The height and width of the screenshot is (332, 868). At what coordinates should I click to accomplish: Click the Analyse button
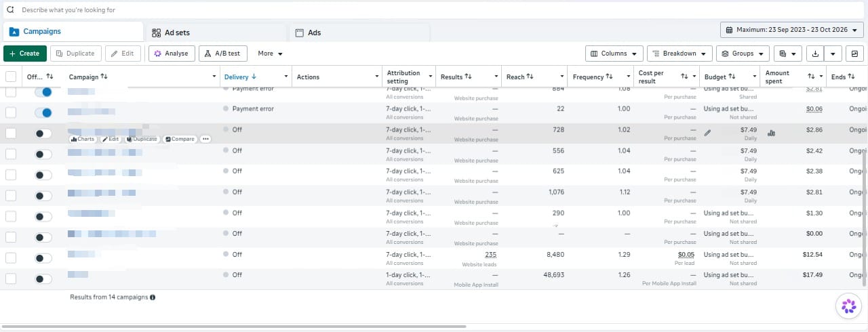click(172, 54)
